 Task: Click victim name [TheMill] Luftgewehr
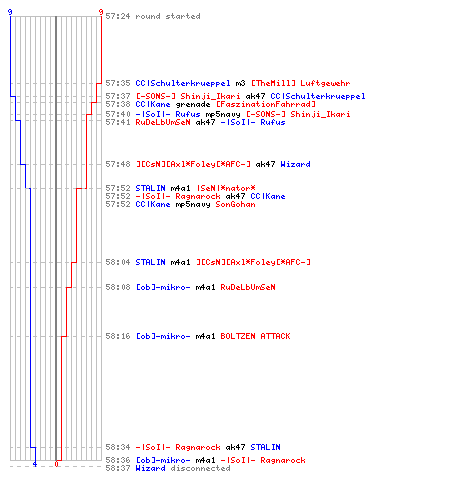coord(300,83)
